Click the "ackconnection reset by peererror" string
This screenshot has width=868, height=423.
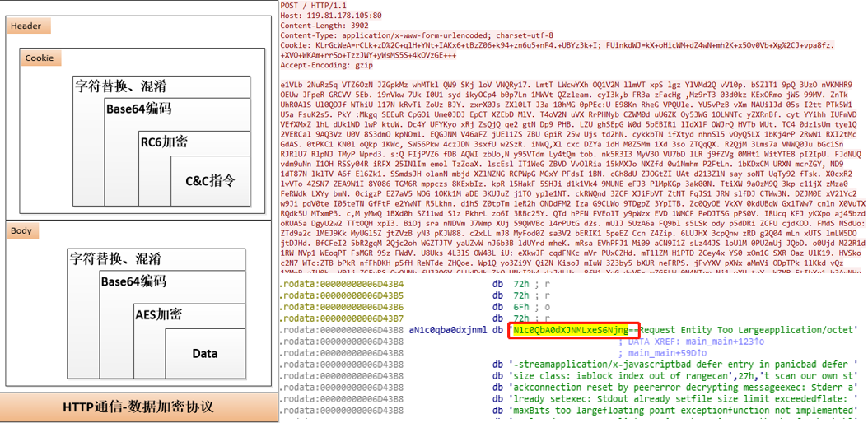683,387
